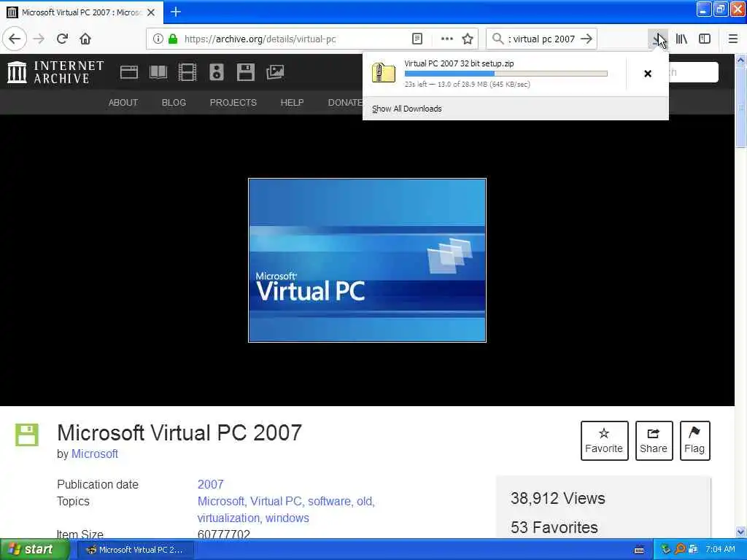Click the page scroll-down arrow
The width and height of the screenshot is (747, 560).
[x=741, y=532]
